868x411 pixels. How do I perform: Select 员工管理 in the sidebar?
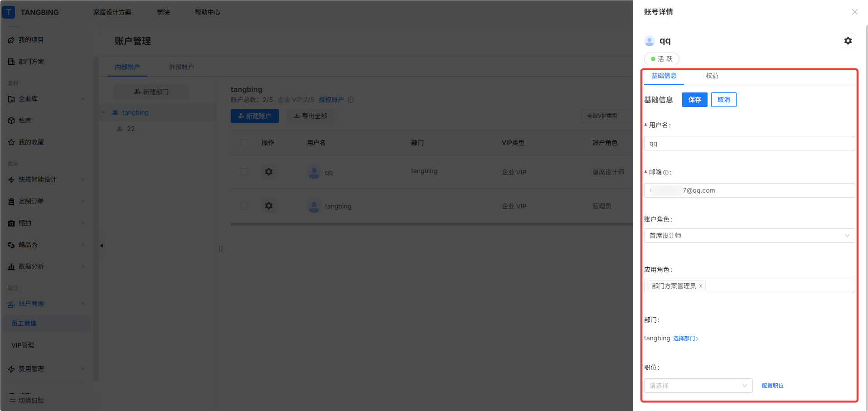click(45, 324)
